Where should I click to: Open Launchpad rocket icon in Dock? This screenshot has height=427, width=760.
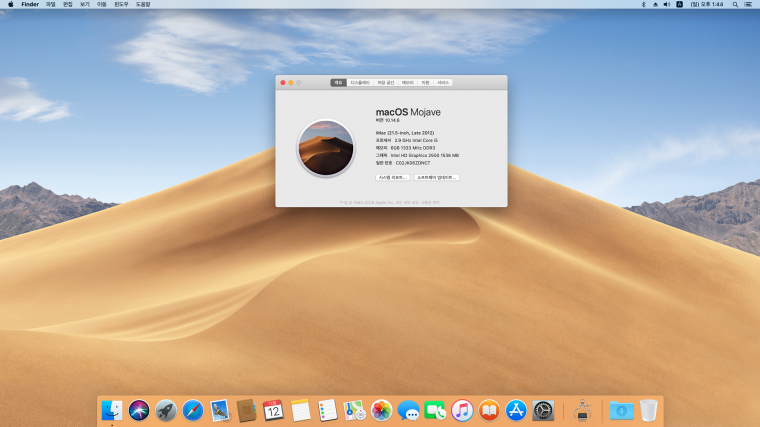coord(166,411)
